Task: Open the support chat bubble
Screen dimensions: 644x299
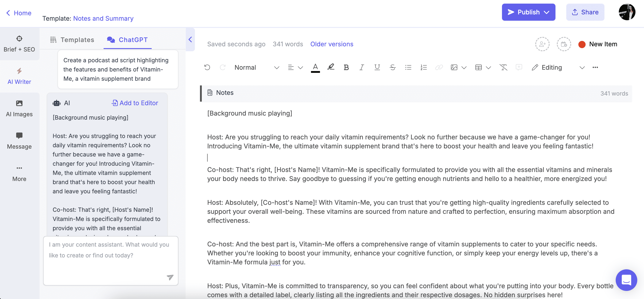Action: point(626,280)
